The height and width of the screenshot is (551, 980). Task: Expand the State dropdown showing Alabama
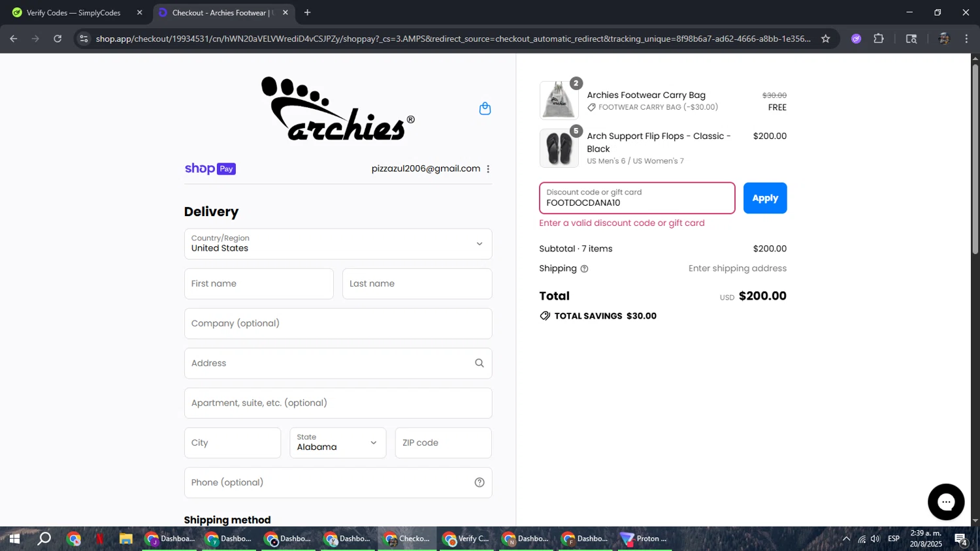(x=338, y=443)
